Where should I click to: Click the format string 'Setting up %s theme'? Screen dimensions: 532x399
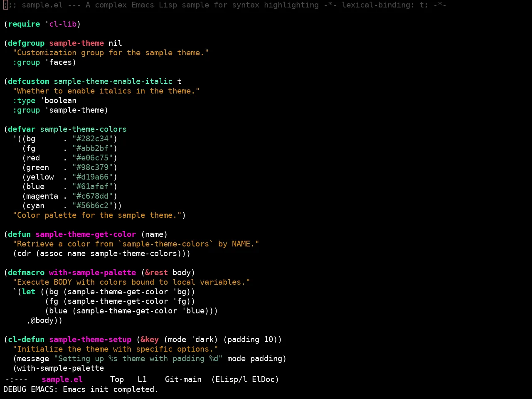coord(138,359)
